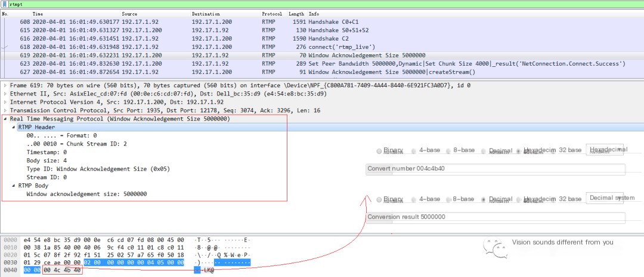
Task: Expand the Frame 619 tree node
Action: tap(5, 85)
